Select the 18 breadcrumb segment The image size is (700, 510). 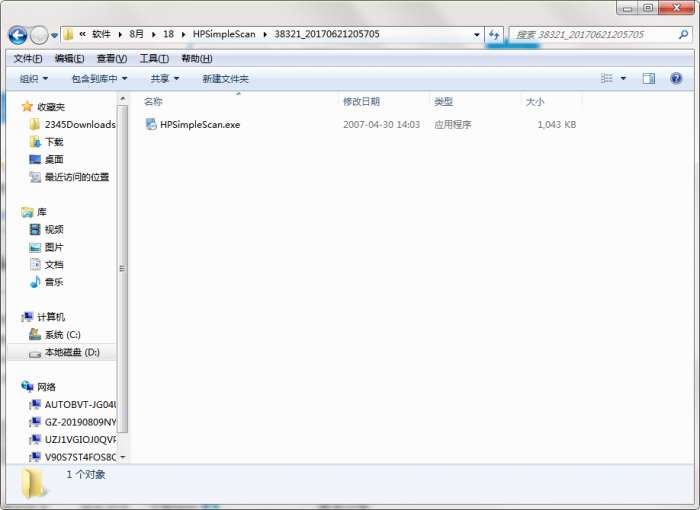point(168,34)
